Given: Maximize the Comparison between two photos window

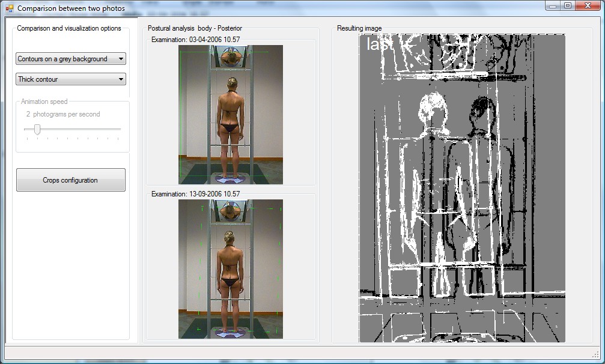Looking at the screenshot, I should [x=568, y=6].
